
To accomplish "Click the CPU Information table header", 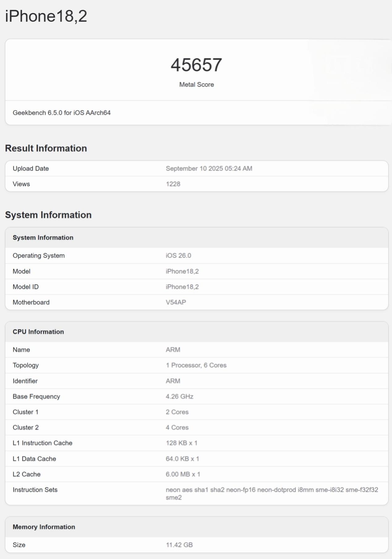I will [197, 332].
